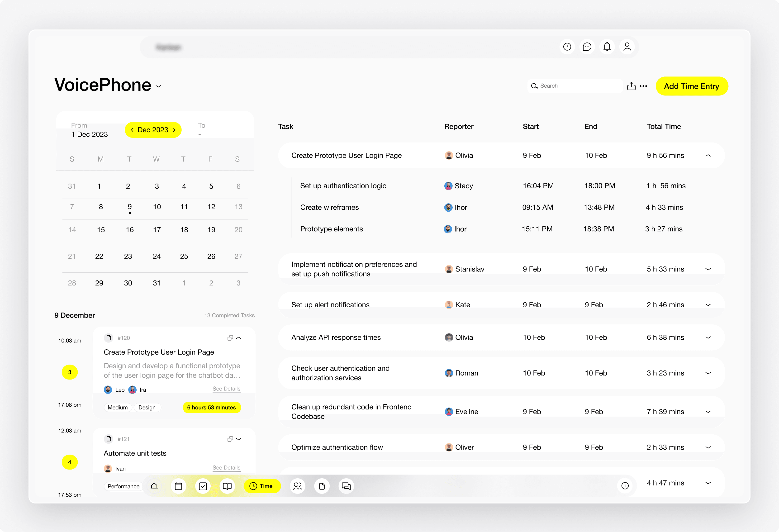Click the yellow timeline marker numbered 4
The width and height of the screenshot is (779, 532).
[x=70, y=462]
